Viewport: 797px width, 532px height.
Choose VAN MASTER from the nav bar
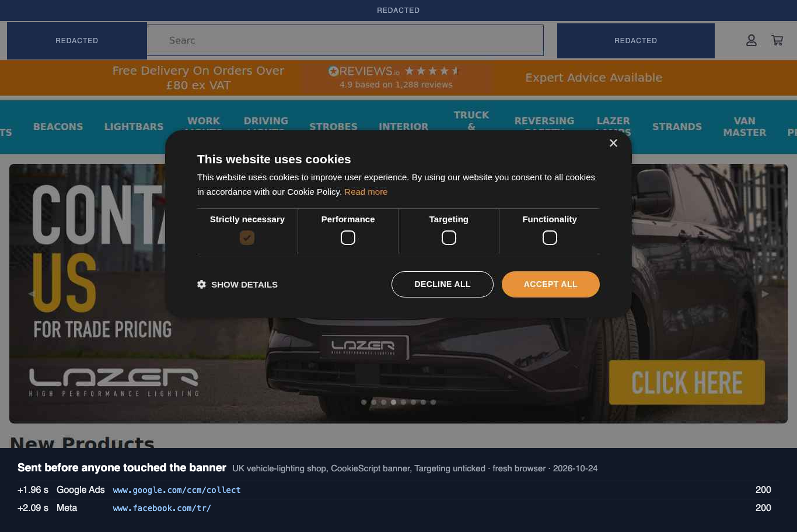point(744,127)
